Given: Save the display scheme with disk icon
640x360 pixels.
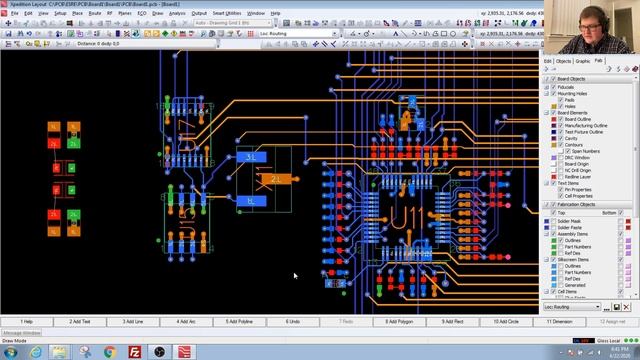Looking at the screenshot, I should click(x=616, y=307).
